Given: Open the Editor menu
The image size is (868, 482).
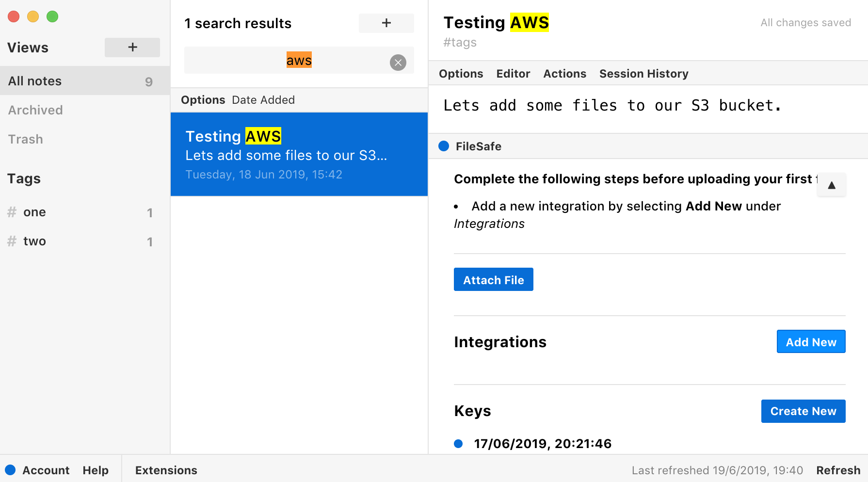Looking at the screenshot, I should pyautogui.click(x=513, y=74).
